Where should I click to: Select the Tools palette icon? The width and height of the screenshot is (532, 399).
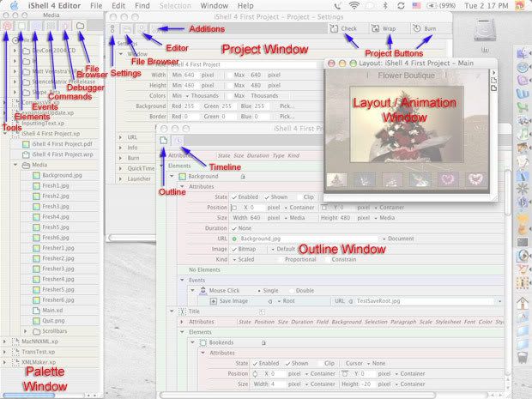8,27
